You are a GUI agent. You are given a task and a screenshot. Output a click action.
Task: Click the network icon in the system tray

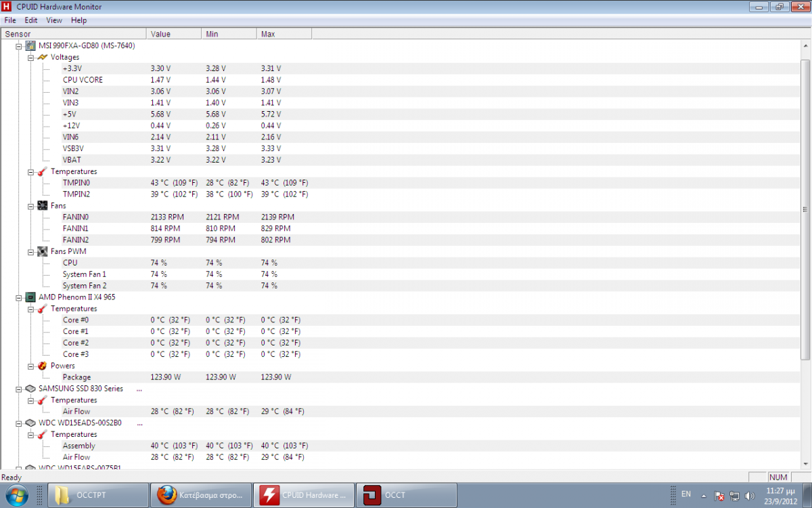point(735,496)
